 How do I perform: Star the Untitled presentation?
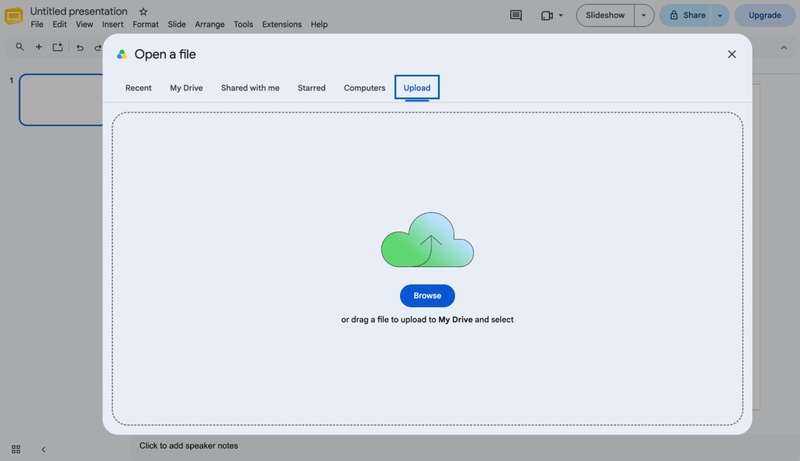pyautogui.click(x=143, y=11)
